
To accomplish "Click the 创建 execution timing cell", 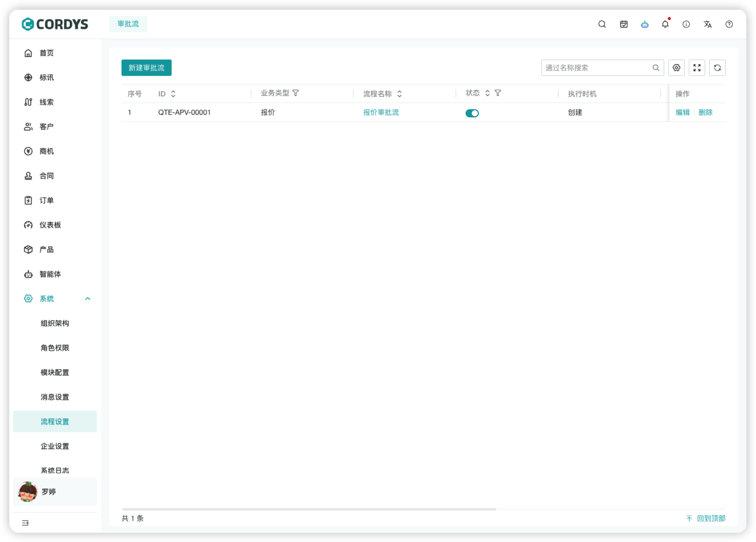I will [x=575, y=112].
